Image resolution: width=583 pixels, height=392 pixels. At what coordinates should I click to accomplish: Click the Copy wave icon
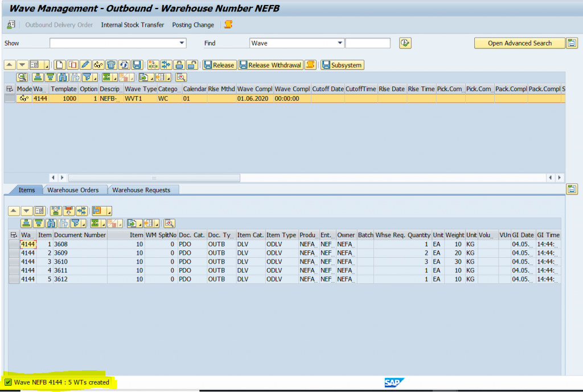click(72, 65)
